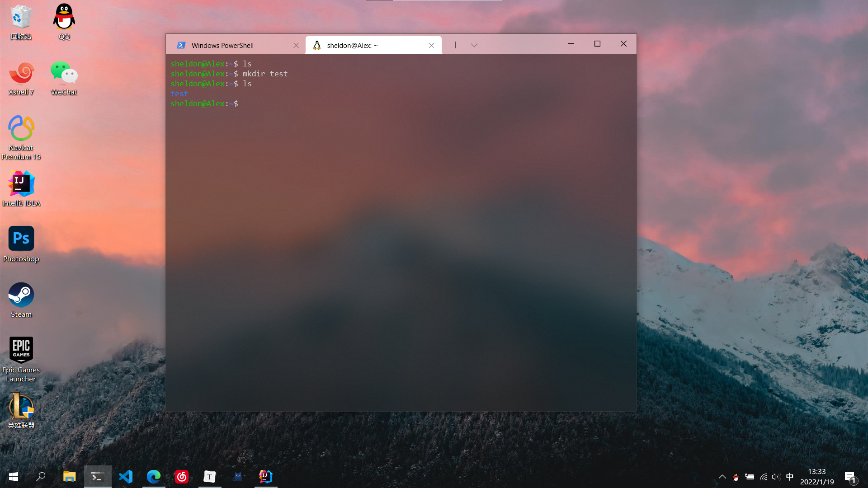
Task: Open the notification center icon
Action: tap(850, 477)
